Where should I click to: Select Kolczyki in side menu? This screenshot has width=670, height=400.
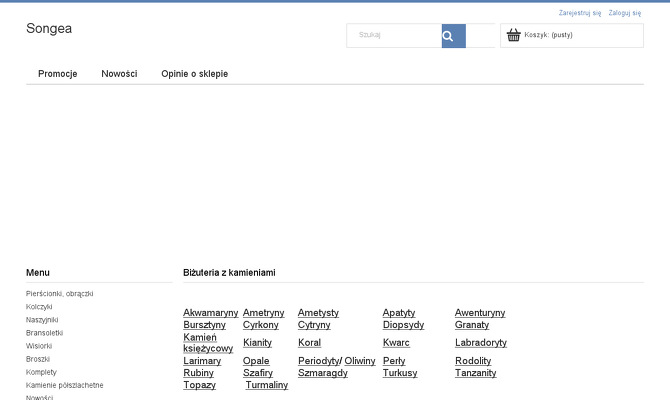coord(39,307)
